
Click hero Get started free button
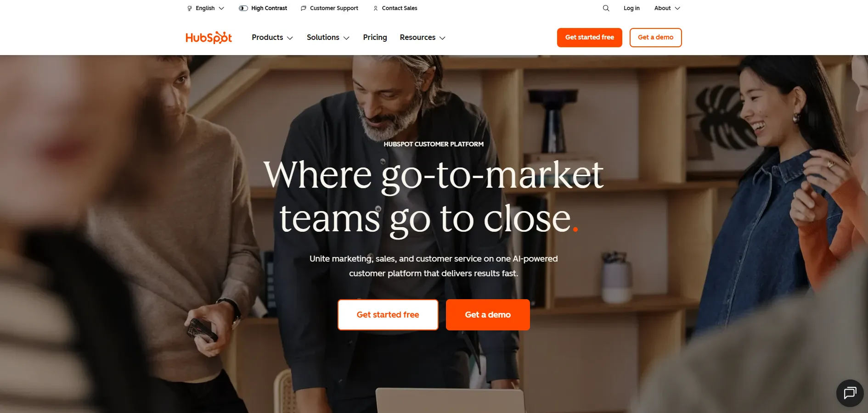tap(388, 315)
